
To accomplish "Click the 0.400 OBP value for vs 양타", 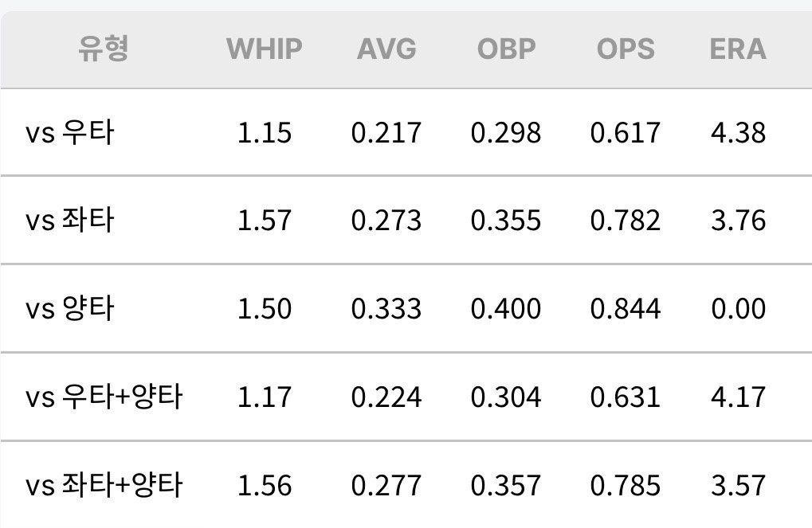I will pos(506,309).
